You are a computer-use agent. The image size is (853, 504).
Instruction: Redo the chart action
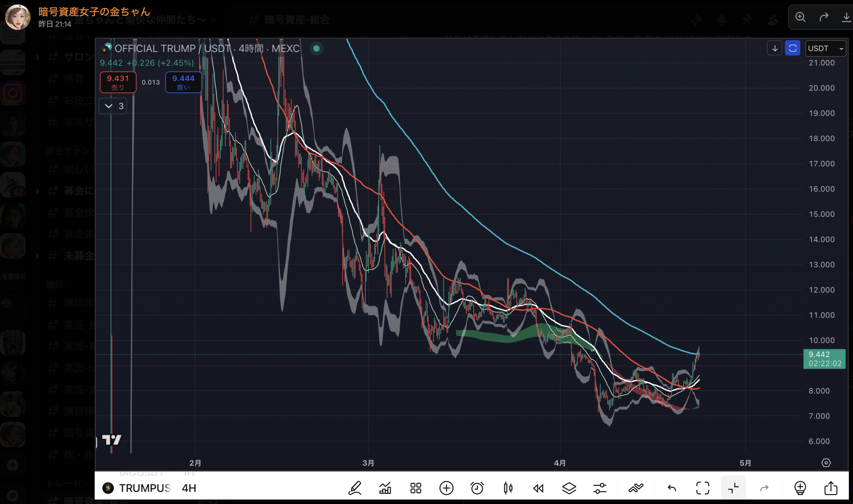pyautogui.click(x=764, y=488)
